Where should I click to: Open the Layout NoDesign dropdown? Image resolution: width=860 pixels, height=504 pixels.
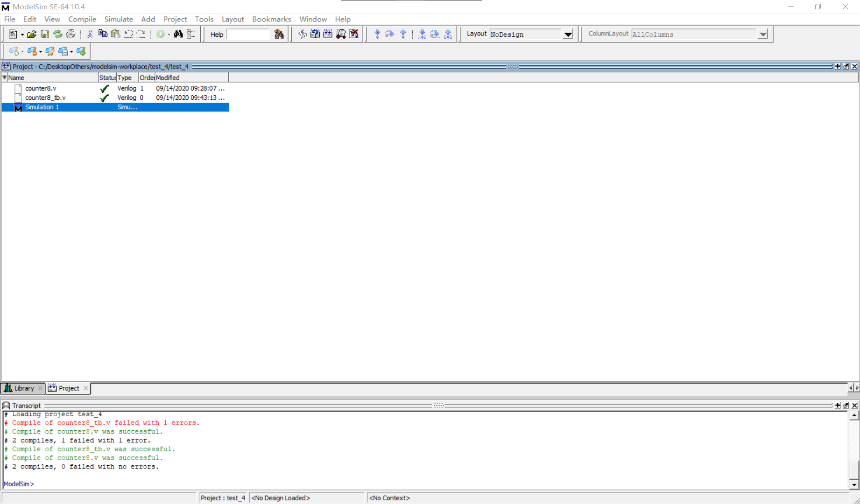point(568,35)
